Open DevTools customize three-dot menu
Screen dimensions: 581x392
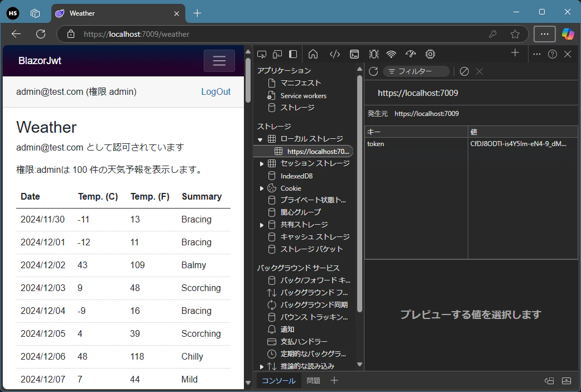coord(536,55)
